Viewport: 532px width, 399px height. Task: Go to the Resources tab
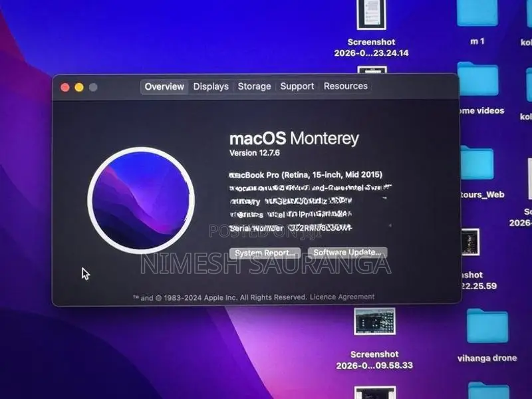[345, 86]
